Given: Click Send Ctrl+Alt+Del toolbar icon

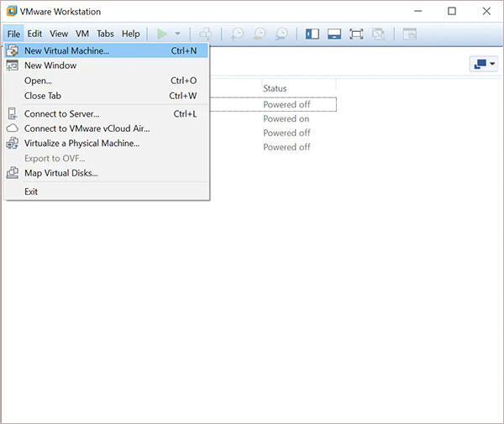Looking at the screenshot, I should (206, 34).
